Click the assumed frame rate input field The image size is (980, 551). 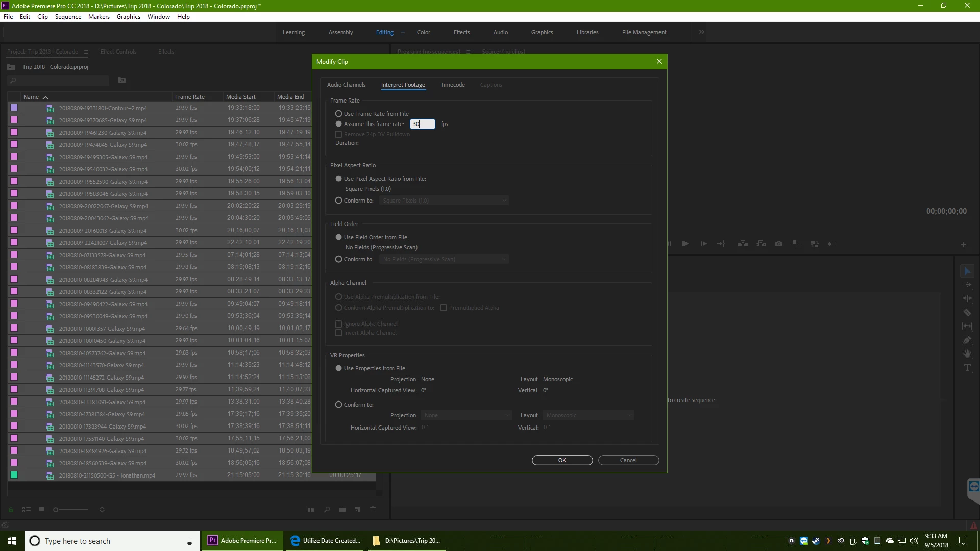(423, 124)
